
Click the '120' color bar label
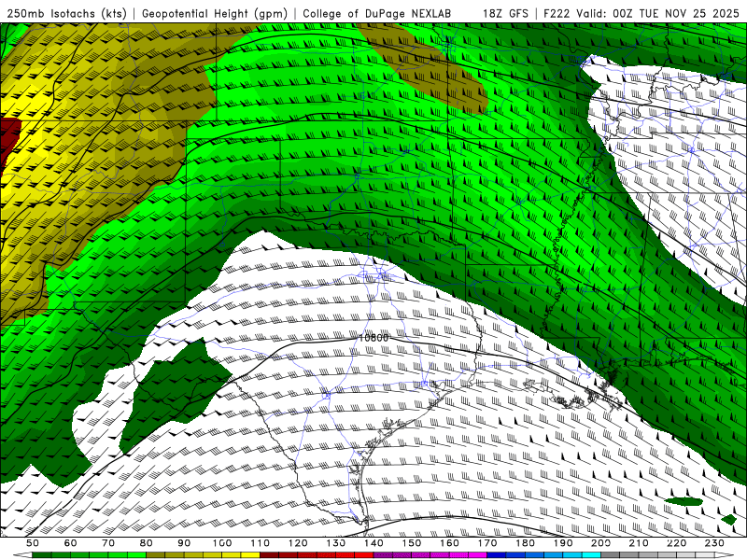(x=298, y=543)
